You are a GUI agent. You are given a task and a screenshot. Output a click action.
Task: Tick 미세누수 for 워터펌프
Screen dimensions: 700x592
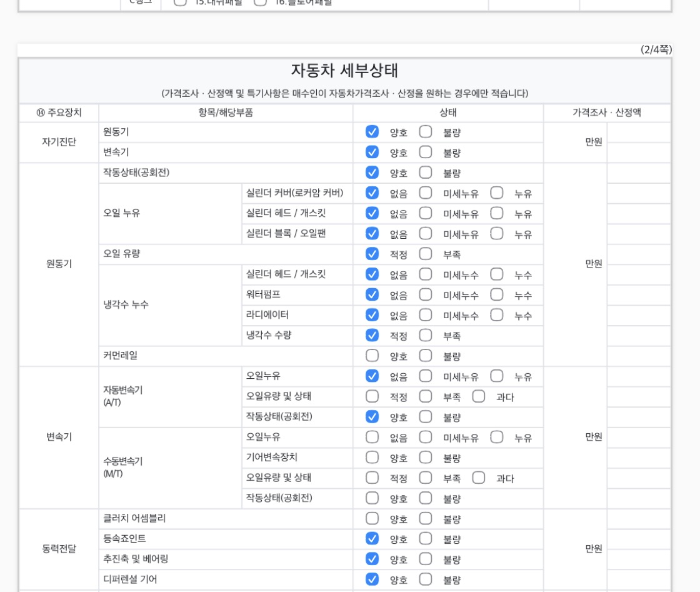tap(426, 294)
